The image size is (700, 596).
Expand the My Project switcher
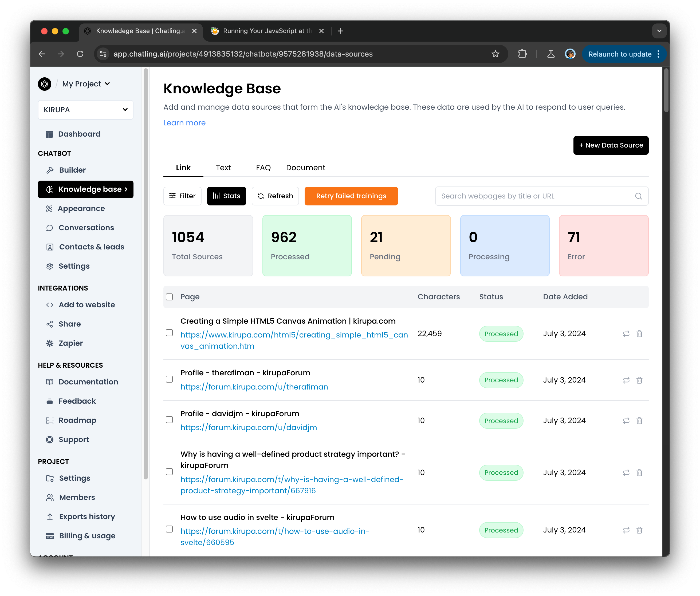pos(86,84)
